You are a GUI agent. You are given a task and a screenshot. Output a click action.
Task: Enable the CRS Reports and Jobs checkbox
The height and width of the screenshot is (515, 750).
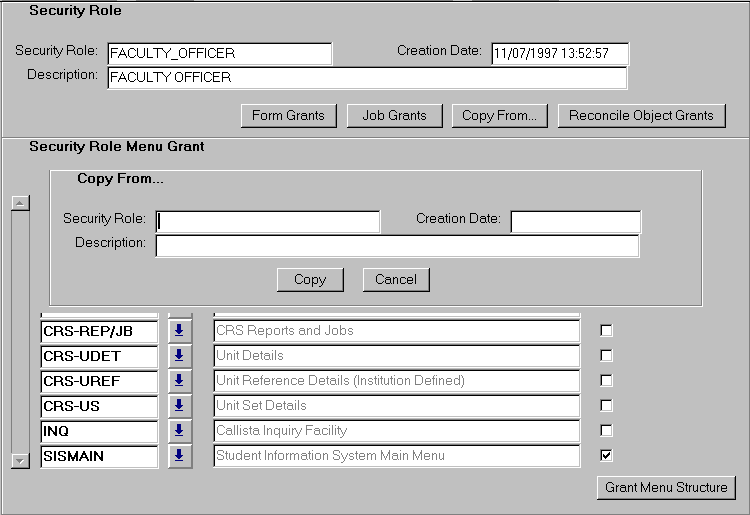606,331
